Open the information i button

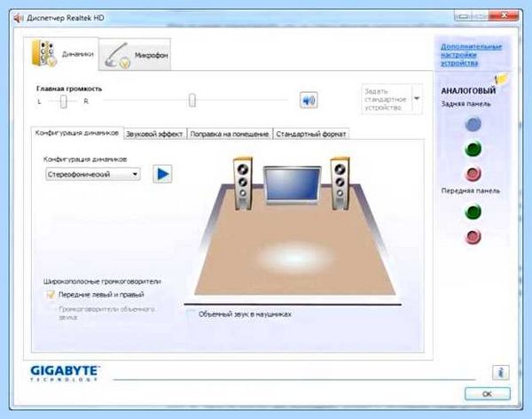[501, 373]
